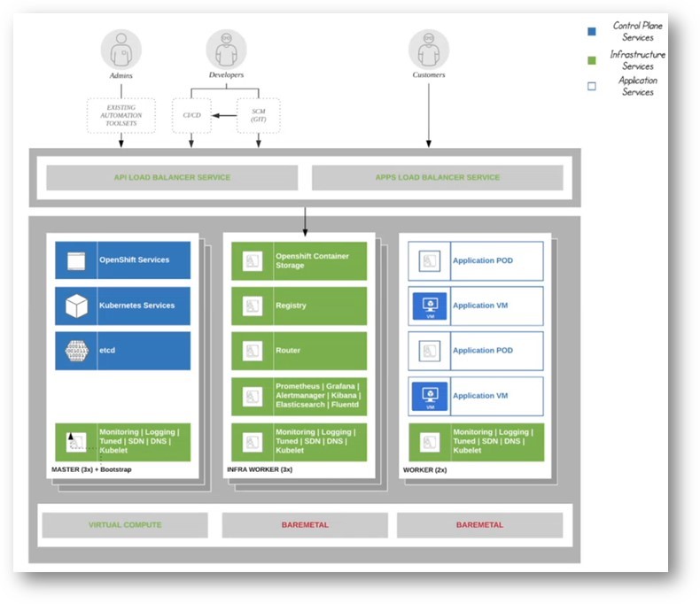Image resolution: width=700 pixels, height=604 pixels.
Task: Click the first Application VM label
Action: (x=480, y=306)
